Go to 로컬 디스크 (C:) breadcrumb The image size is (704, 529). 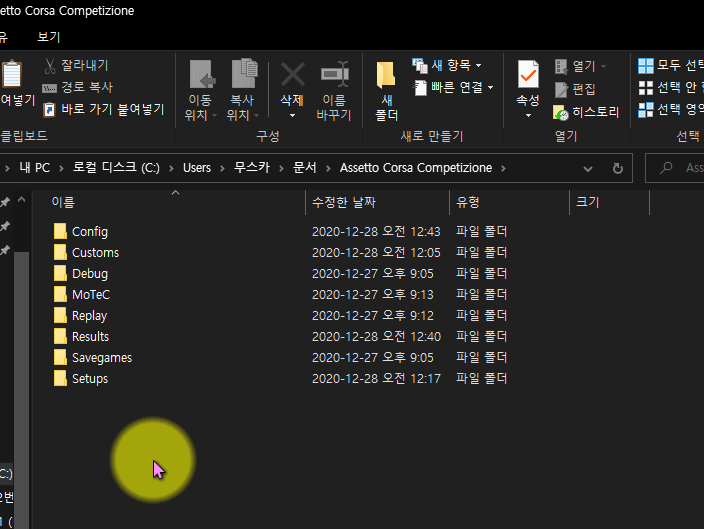pos(116,168)
